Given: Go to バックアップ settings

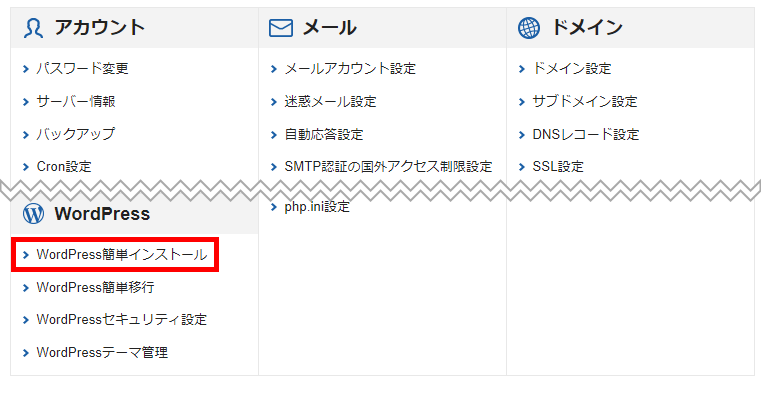Looking at the screenshot, I should tap(76, 134).
